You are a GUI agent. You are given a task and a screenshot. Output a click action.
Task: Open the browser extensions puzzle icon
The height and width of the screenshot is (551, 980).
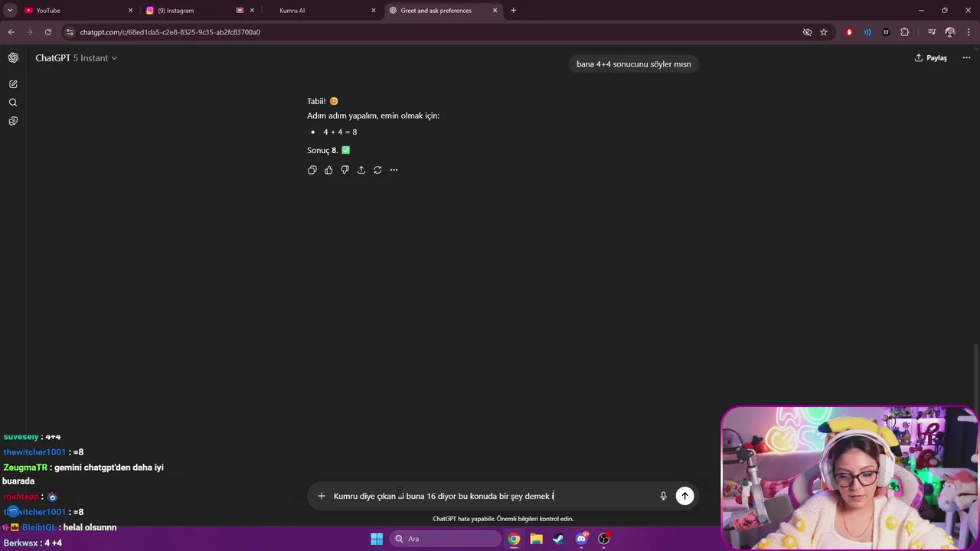tap(905, 32)
